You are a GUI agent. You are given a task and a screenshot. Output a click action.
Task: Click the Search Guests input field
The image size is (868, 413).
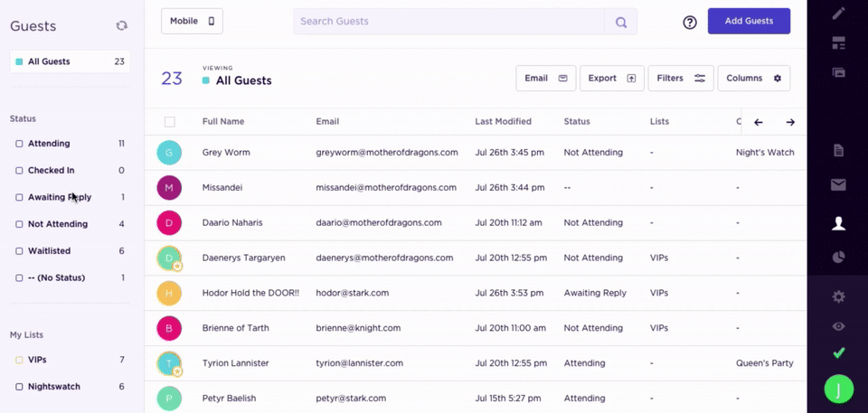pos(448,22)
